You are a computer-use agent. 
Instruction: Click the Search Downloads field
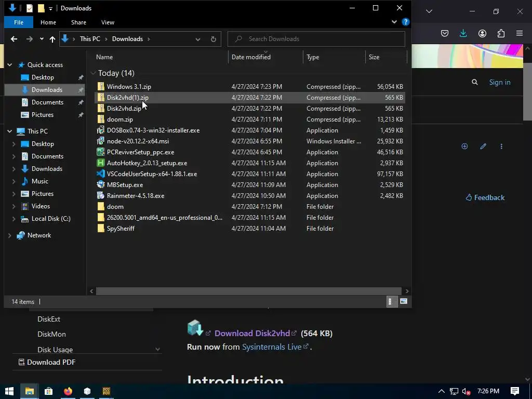[x=316, y=39]
